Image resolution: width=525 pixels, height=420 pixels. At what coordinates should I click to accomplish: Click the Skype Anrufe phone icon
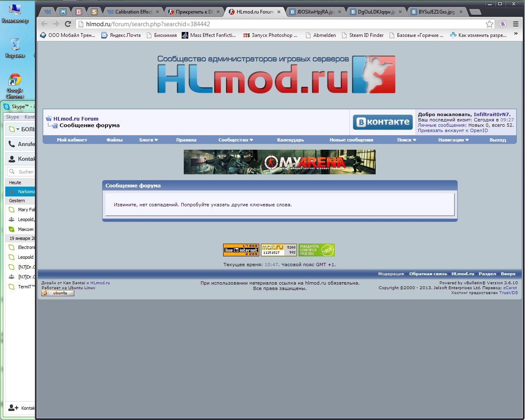coord(12,144)
